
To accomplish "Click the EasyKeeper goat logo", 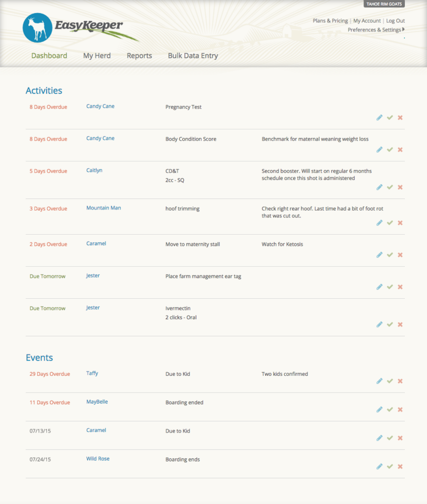I will (x=36, y=27).
